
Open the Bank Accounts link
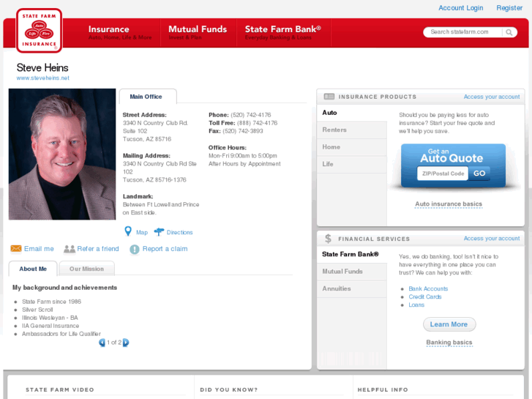428,288
